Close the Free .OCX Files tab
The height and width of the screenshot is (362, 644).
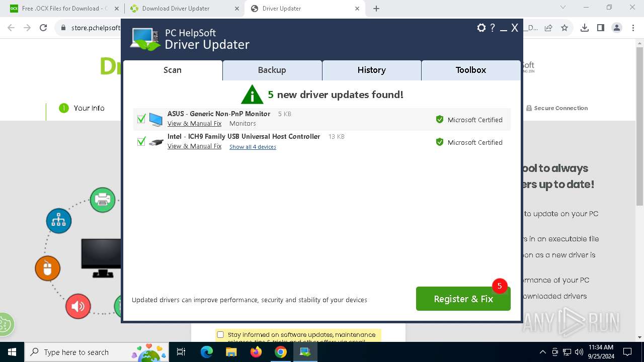point(117,9)
